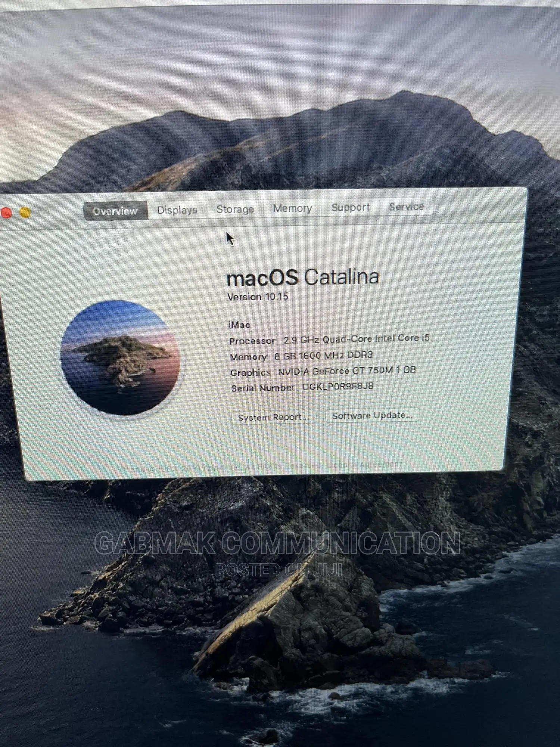Open the Displays tab
560x747 pixels.
tap(177, 210)
